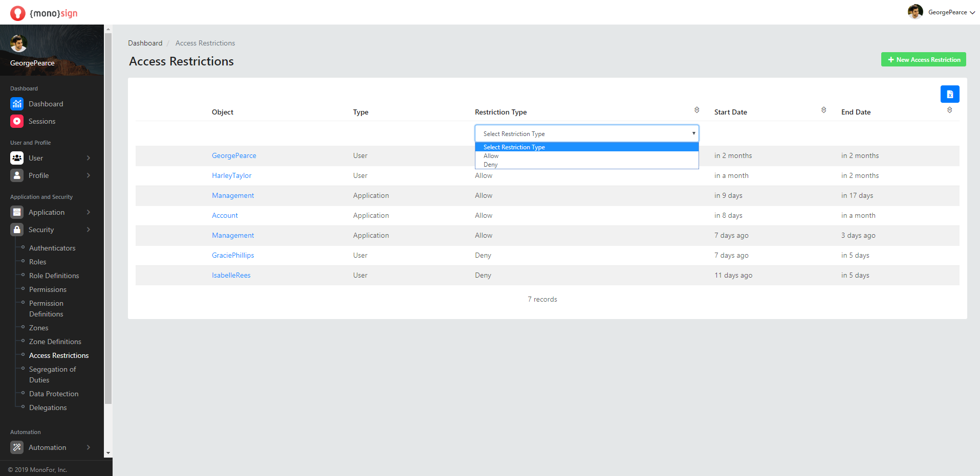The height and width of the screenshot is (476, 980).
Task: Choose Allow in the restriction type dropdown
Action: pyautogui.click(x=491, y=156)
